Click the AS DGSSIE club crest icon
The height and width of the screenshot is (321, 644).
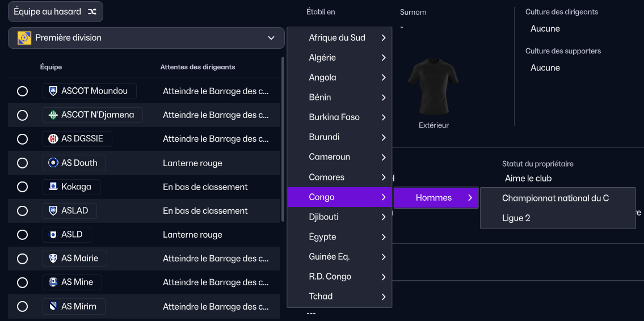coord(53,139)
